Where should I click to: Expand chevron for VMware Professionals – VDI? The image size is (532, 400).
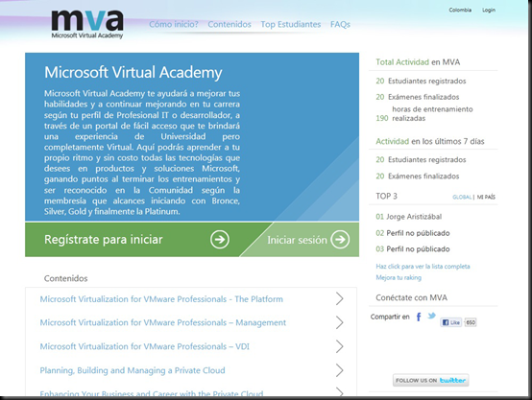click(x=339, y=346)
